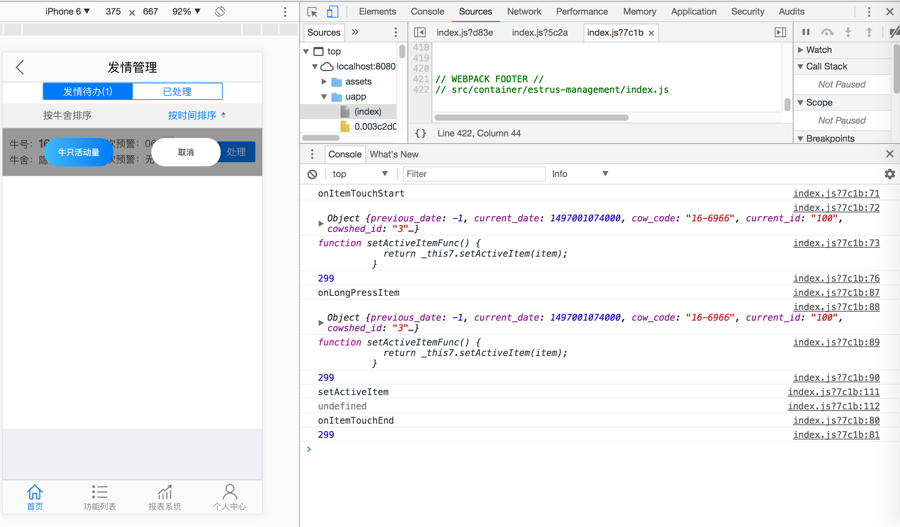Open the index.js?7c1b:71 source link
This screenshot has height=527, width=900.
835,194
